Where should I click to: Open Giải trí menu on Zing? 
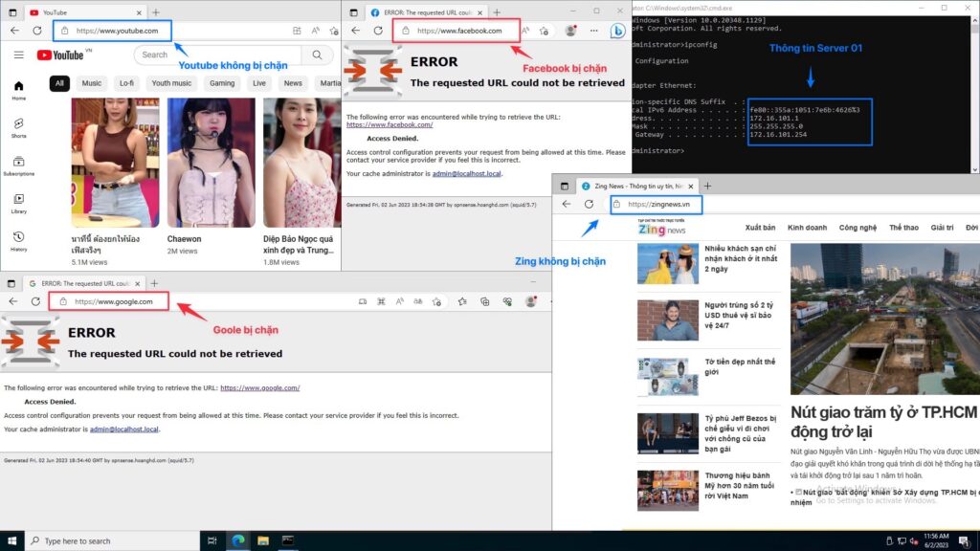coord(942,228)
